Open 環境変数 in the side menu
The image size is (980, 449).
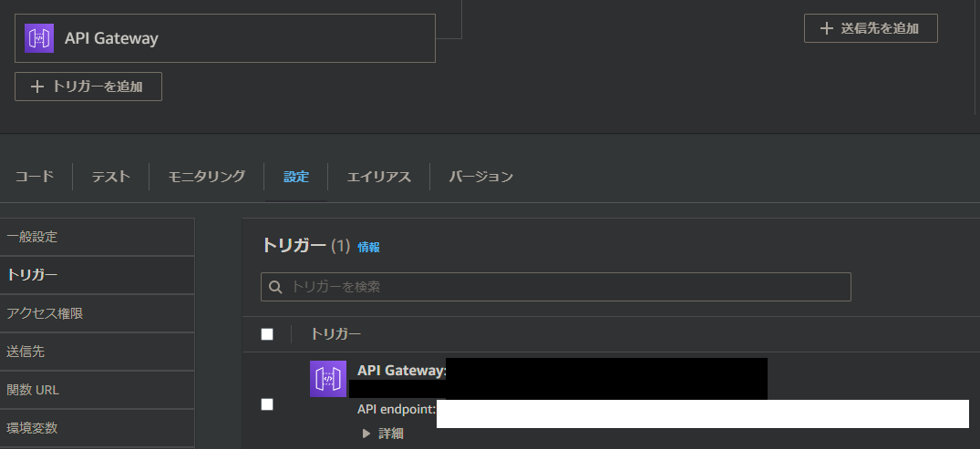pyautogui.click(x=97, y=428)
